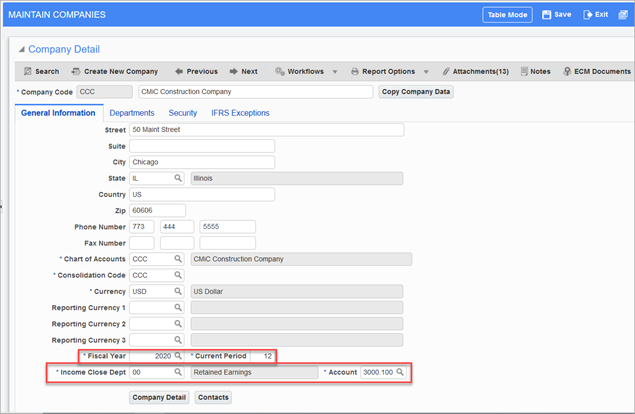
Task: Click the Illinois state description
Action: coord(297,178)
